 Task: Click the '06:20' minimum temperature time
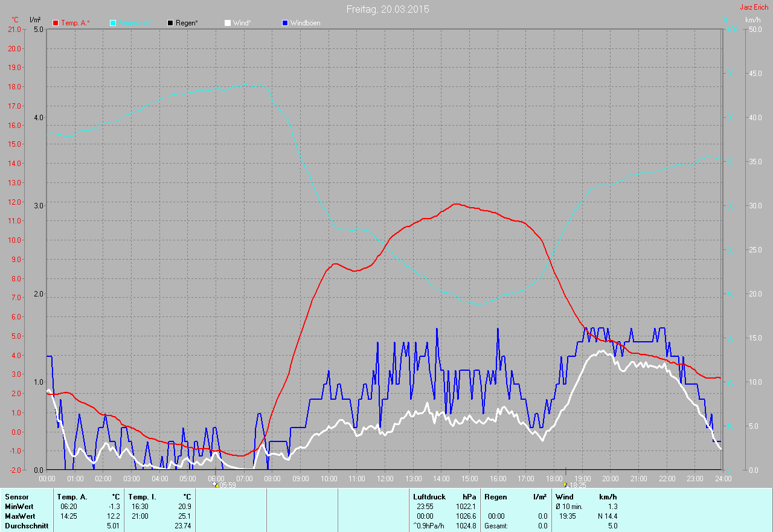point(69,507)
